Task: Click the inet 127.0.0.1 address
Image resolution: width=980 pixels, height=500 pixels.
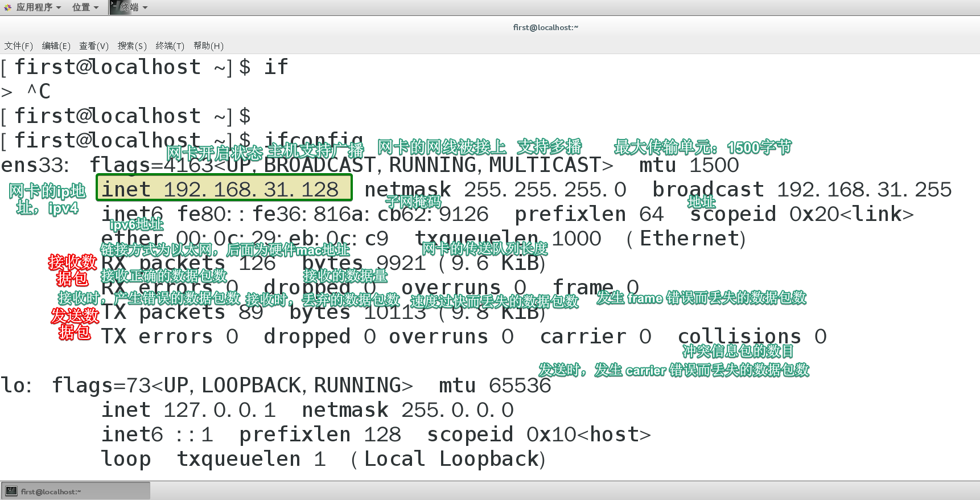Action: click(x=188, y=410)
